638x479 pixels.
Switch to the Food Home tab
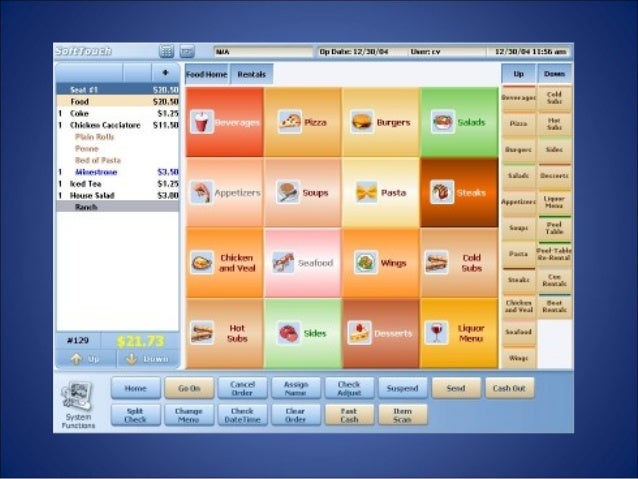207,74
